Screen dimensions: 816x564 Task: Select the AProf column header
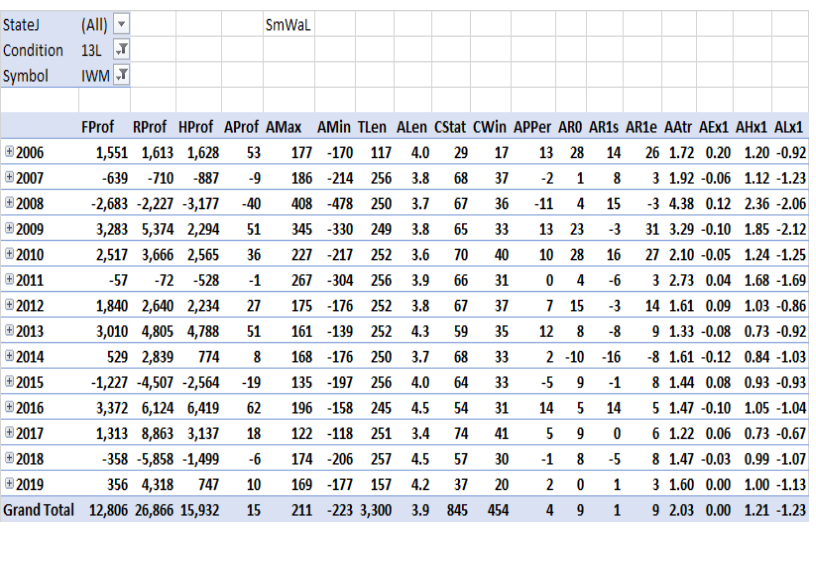[x=241, y=127]
